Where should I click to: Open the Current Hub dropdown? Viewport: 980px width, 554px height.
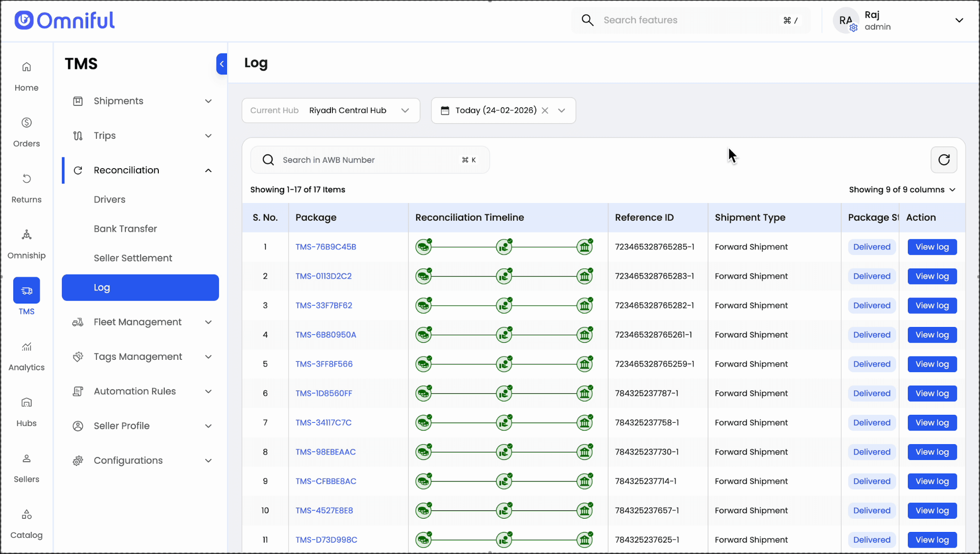click(331, 111)
